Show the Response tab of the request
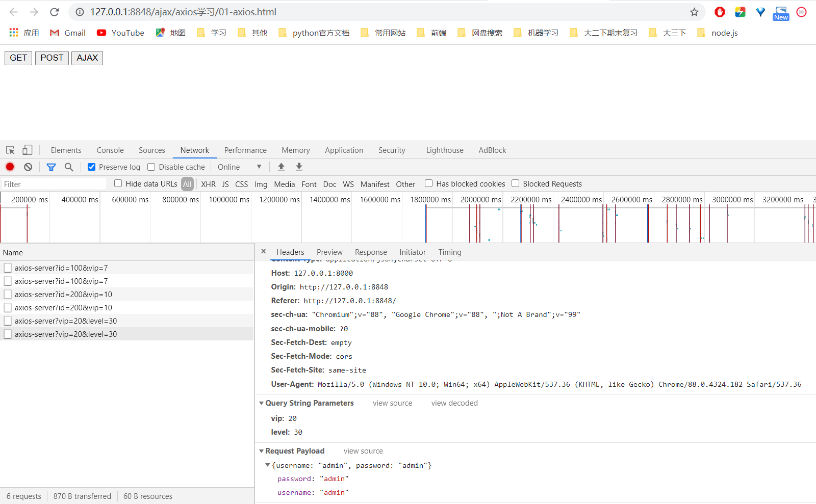Screen dimensions: 816x504 [371, 252]
